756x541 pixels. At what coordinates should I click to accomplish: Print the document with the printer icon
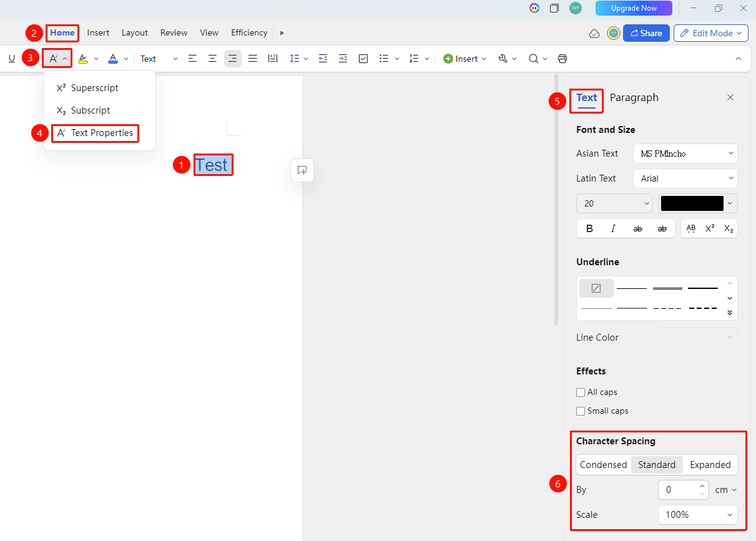pos(562,59)
